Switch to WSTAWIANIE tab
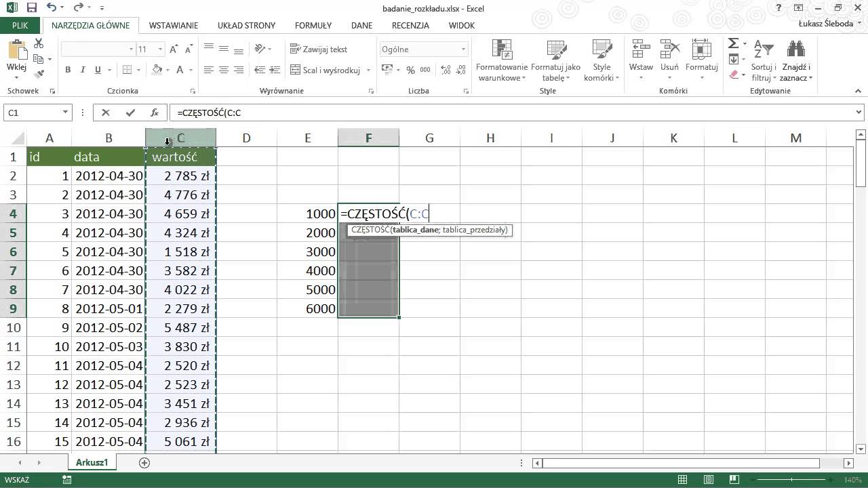Screen dimensions: 868x488 tap(174, 25)
